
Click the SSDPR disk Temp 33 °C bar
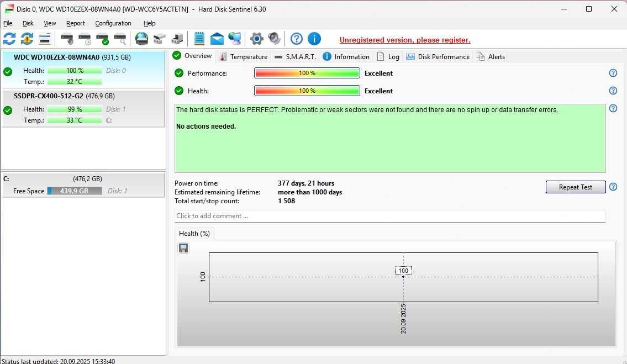tap(75, 120)
